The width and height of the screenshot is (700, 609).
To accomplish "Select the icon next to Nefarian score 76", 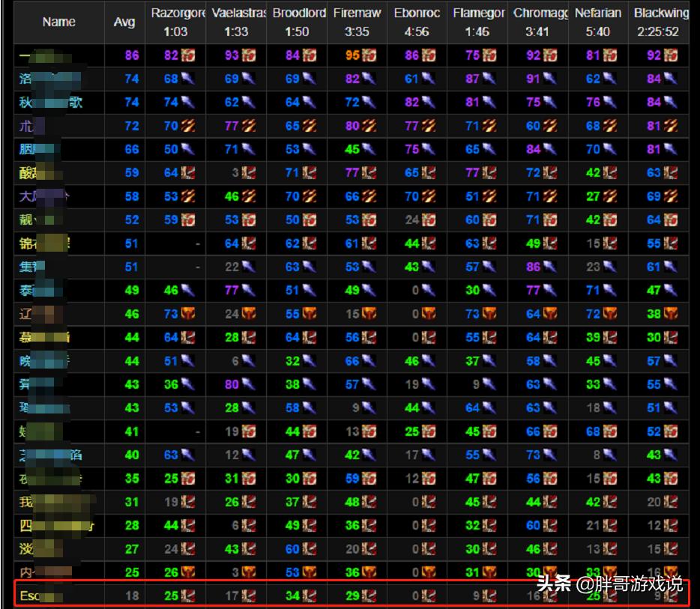I will (x=611, y=103).
